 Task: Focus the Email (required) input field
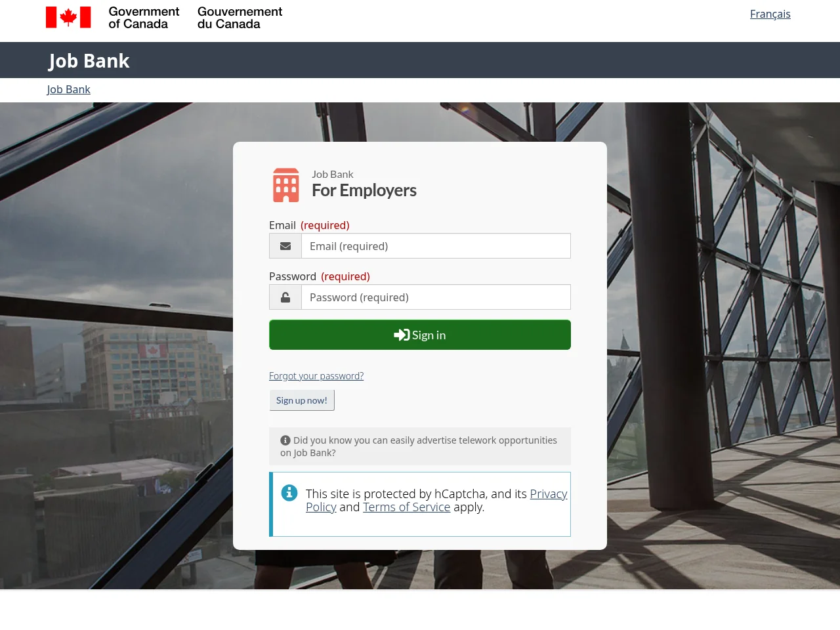click(436, 246)
